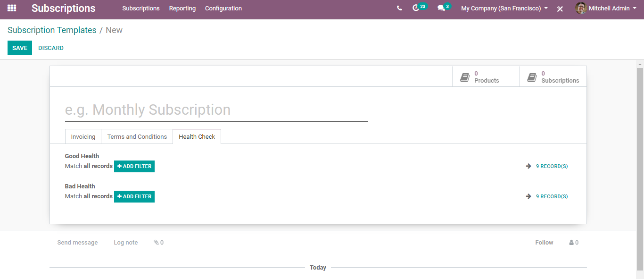Click the arrow beside Bad Health records
This screenshot has height=279, width=644.
[528, 196]
